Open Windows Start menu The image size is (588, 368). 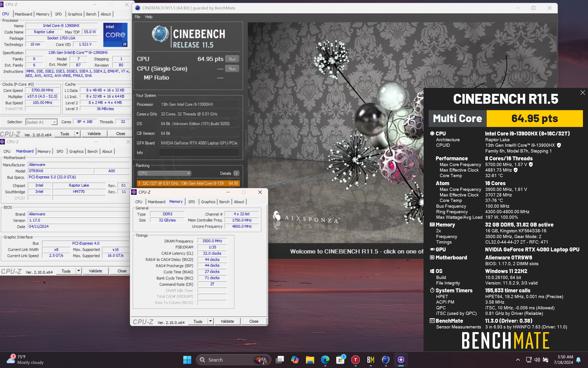(x=187, y=359)
